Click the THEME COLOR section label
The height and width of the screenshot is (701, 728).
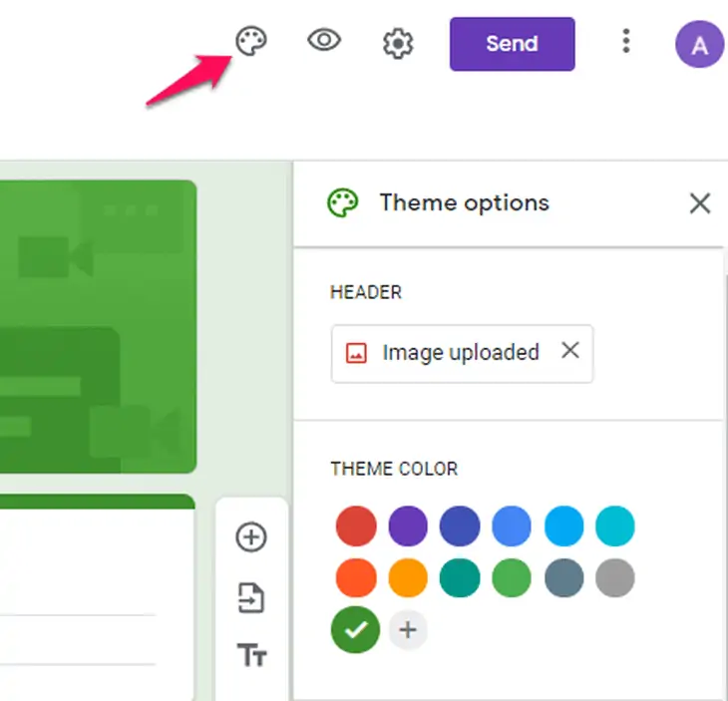tap(394, 469)
